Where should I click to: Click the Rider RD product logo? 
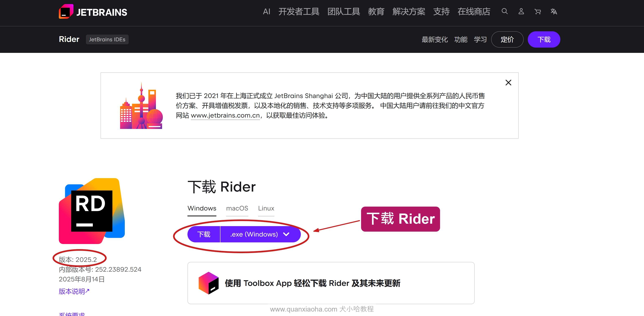[92, 211]
